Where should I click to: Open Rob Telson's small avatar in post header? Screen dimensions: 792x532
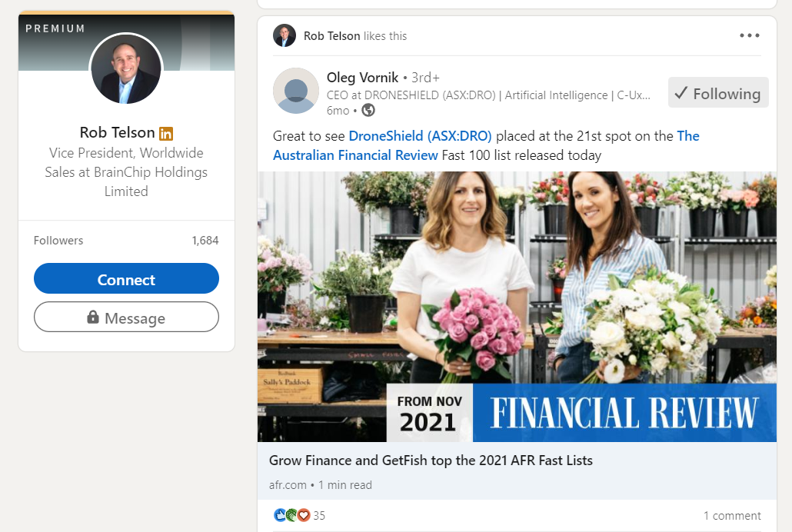tap(285, 36)
